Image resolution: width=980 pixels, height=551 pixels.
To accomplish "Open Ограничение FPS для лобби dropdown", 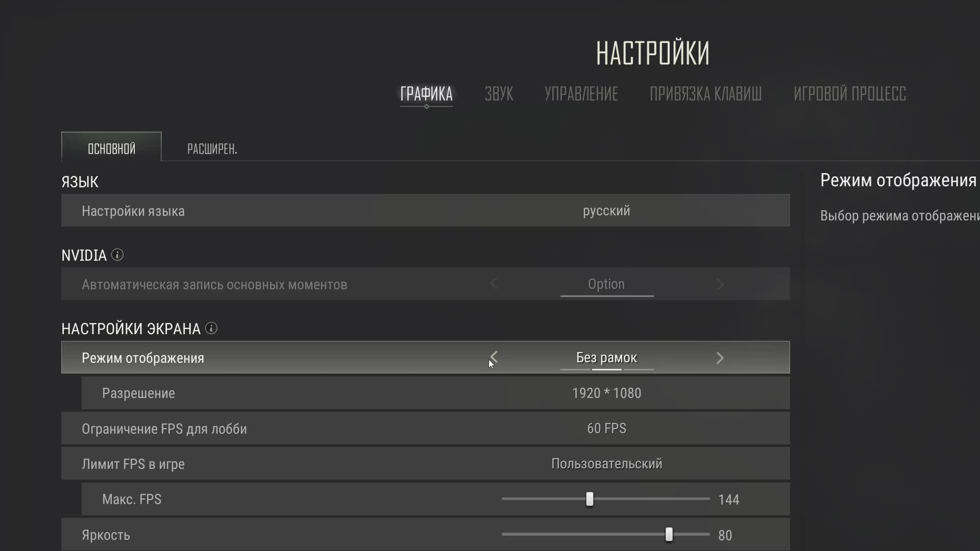I will tap(606, 429).
